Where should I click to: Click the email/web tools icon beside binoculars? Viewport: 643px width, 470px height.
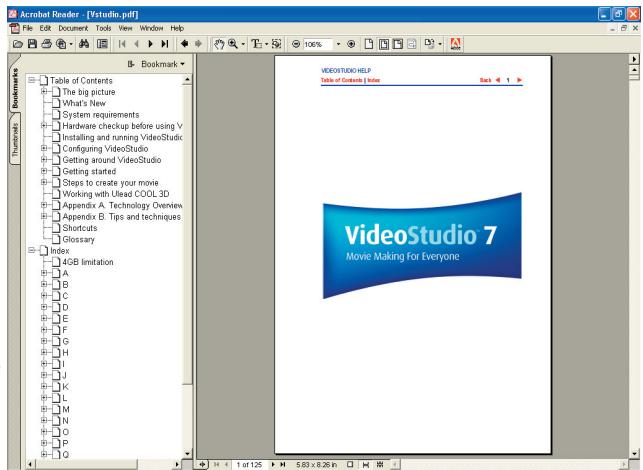coord(62,44)
